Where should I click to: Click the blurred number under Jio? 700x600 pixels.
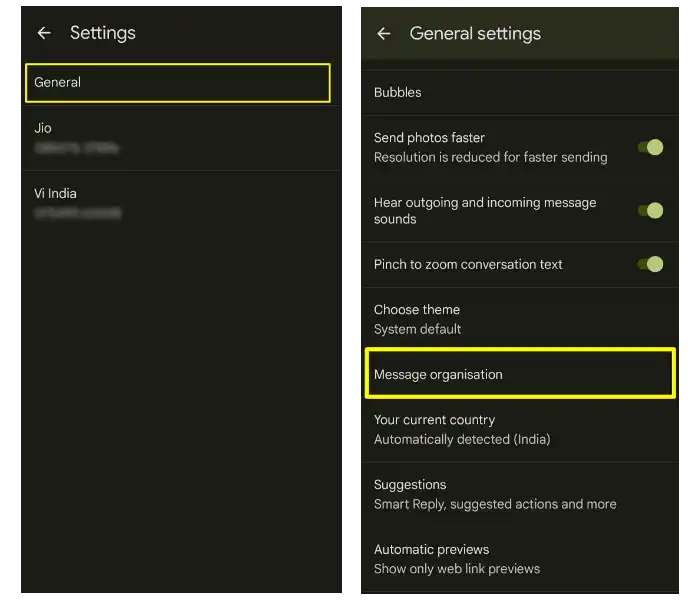tap(77, 148)
